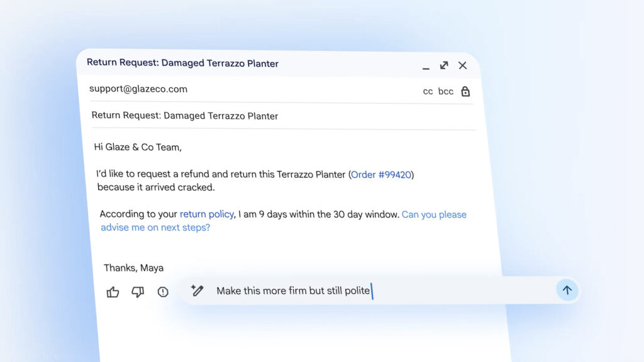Close the Return Request compose window
The image size is (644, 362).
462,65
